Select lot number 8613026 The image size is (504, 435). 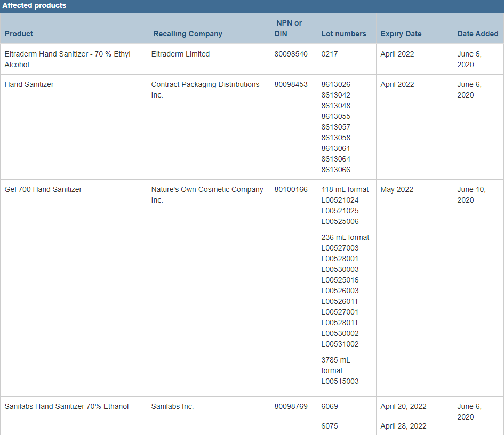335,84
